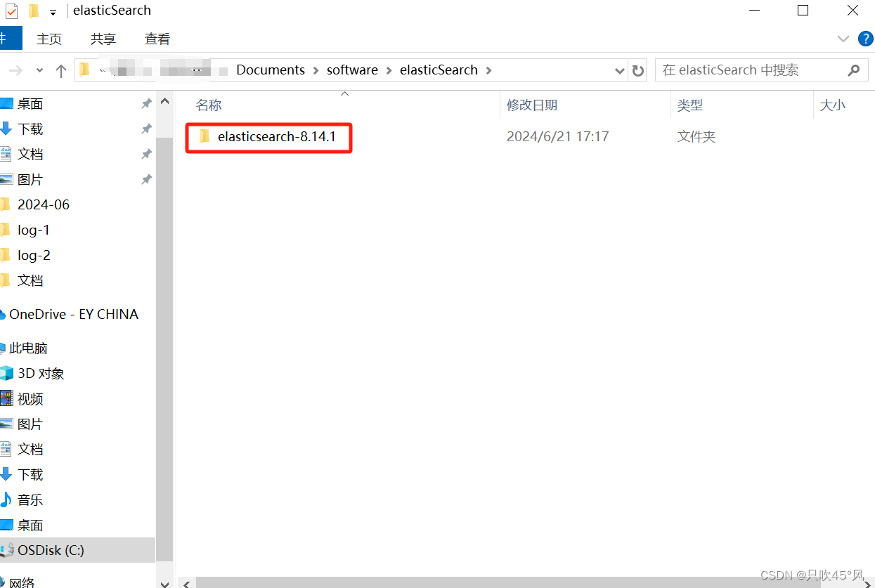
Task: Click the navigation pane scroll up arrow
Action: coord(164,101)
